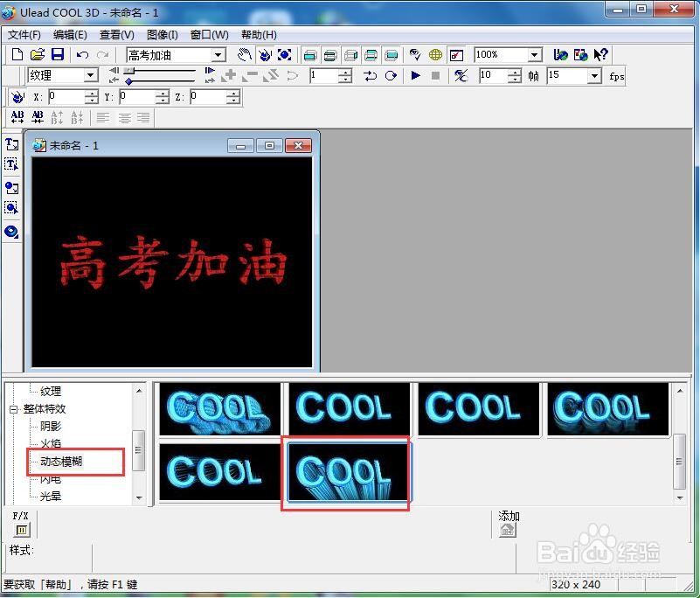Image resolution: width=700 pixels, height=598 pixels.
Task: Click the 添加 add-to-gallery icon
Action: (508, 530)
